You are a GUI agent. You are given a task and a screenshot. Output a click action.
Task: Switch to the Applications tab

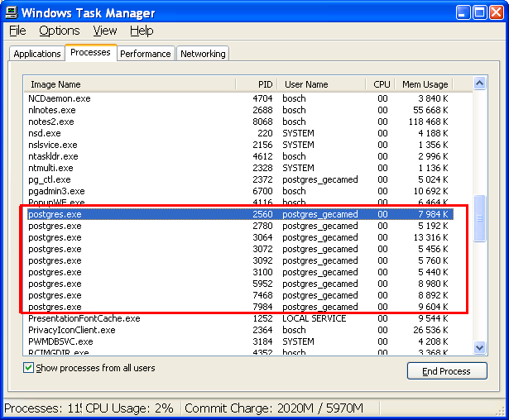37,54
